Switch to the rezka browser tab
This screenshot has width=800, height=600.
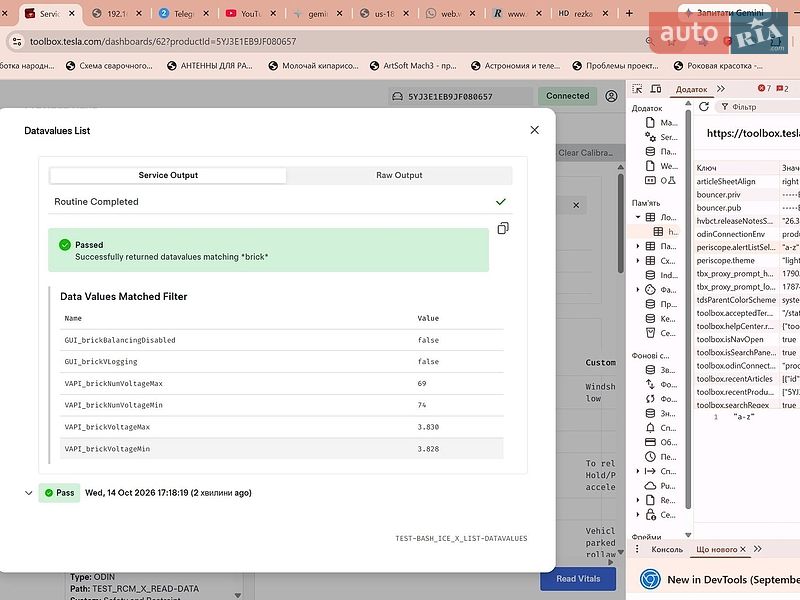click(x=582, y=14)
